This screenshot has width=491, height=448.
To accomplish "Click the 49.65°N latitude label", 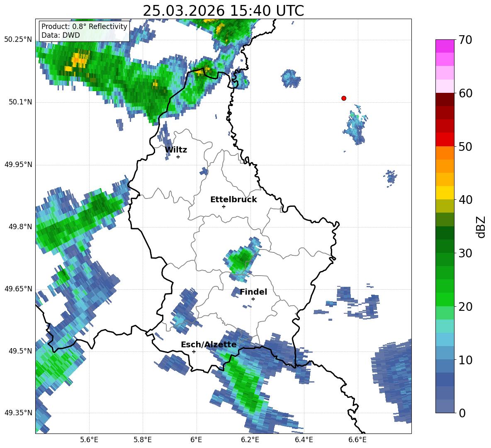I will click(18, 288).
